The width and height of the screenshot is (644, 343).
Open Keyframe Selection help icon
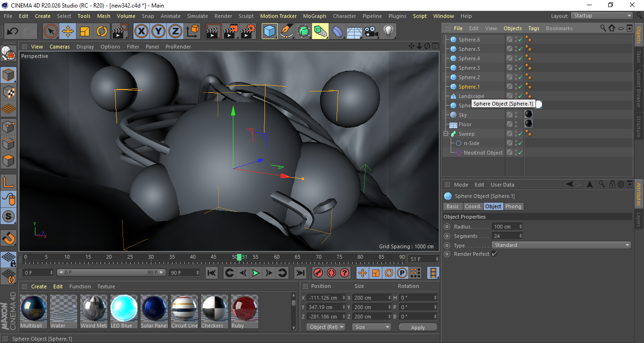point(345,273)
